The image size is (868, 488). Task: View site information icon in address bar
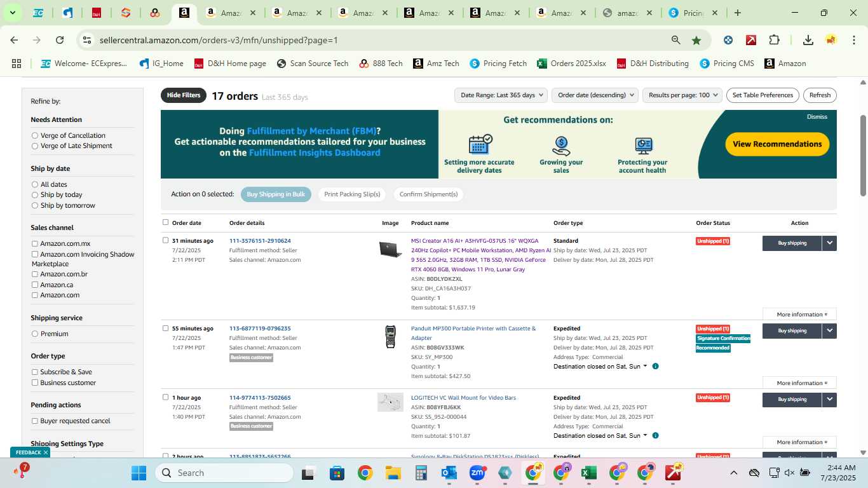87,40
